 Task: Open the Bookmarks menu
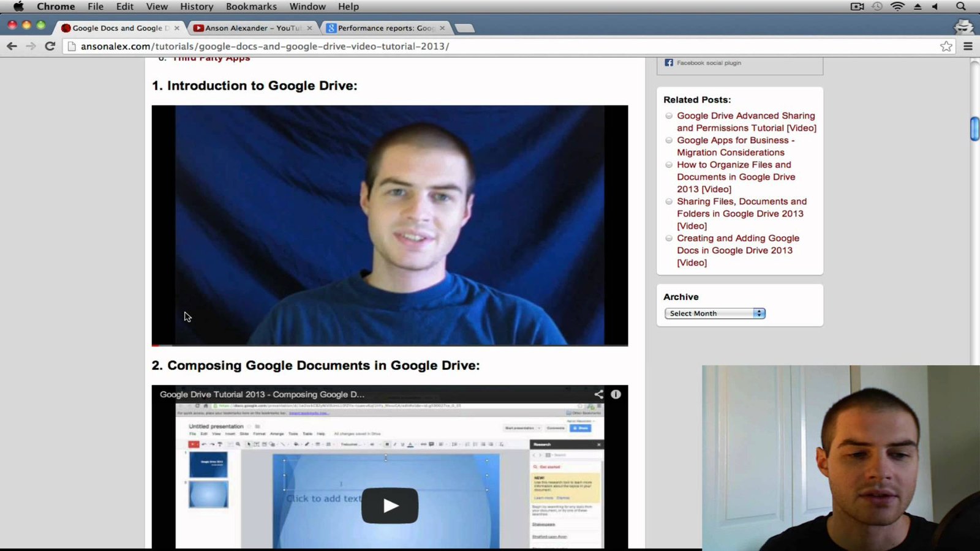[251, 7]
